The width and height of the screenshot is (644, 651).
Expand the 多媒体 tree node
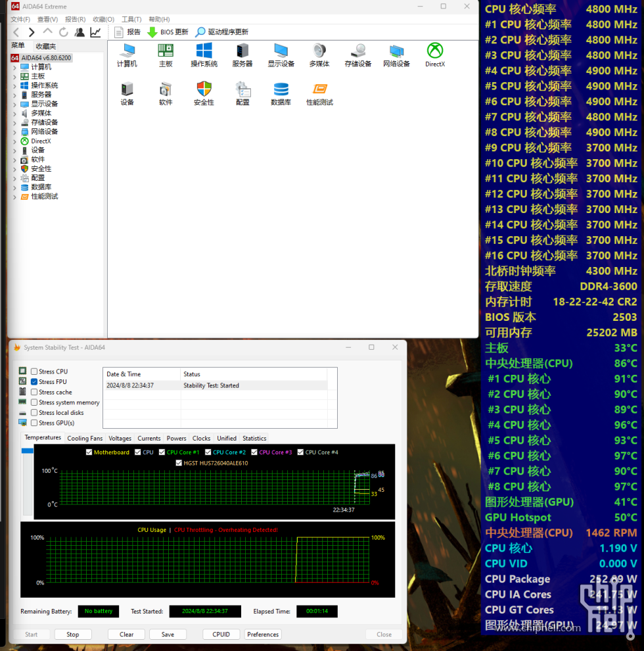(x=15, y=113)
